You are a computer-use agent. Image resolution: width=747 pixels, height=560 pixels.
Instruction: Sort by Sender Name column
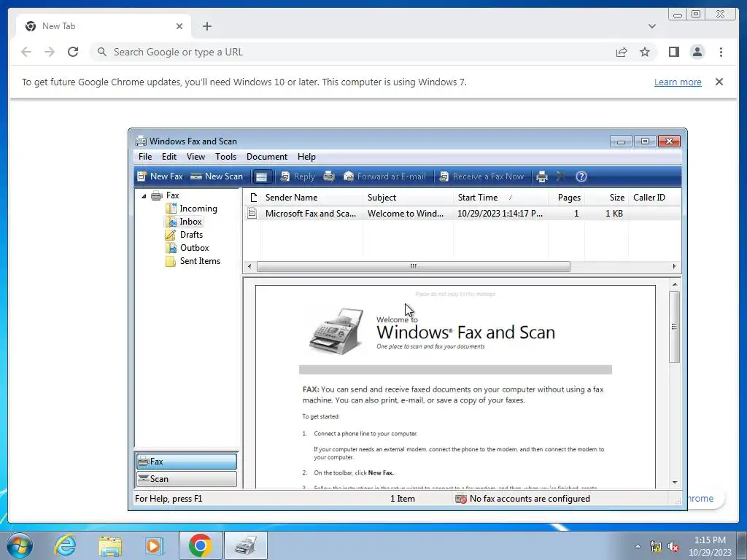tap(311, 197)
